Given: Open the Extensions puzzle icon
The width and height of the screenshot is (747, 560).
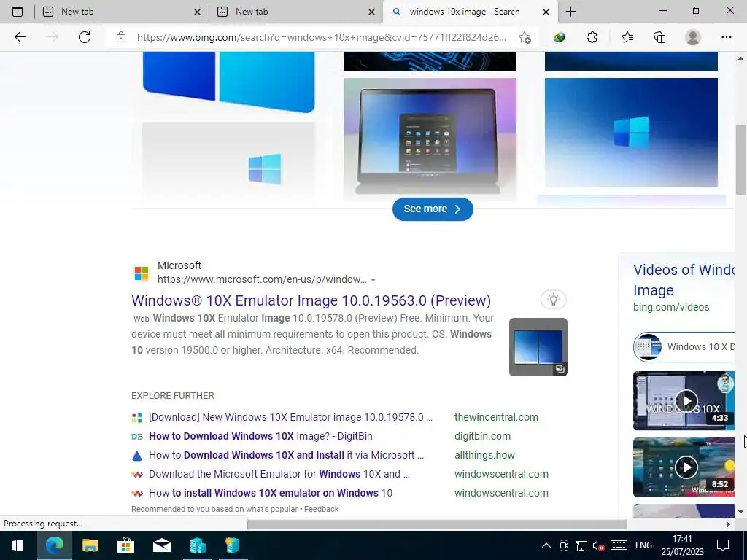Looking at the screenshot, I should [x=592, y=37].
